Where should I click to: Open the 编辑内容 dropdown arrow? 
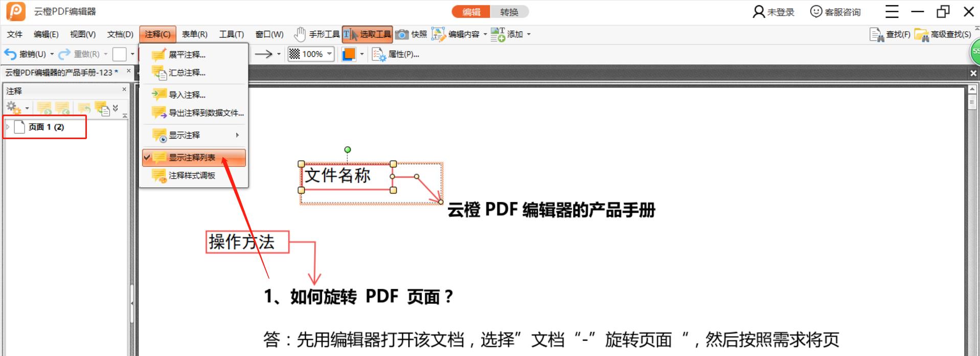click(x=485, y=34)
